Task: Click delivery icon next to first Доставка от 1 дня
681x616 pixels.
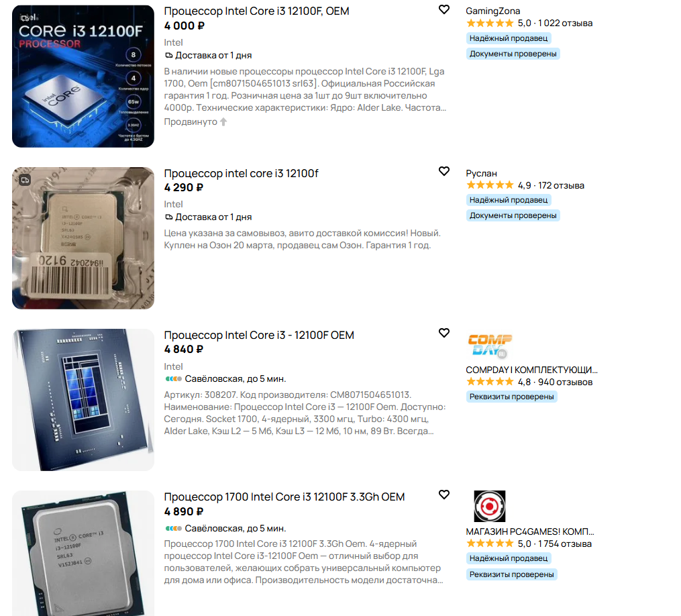Action: point(169,56)
